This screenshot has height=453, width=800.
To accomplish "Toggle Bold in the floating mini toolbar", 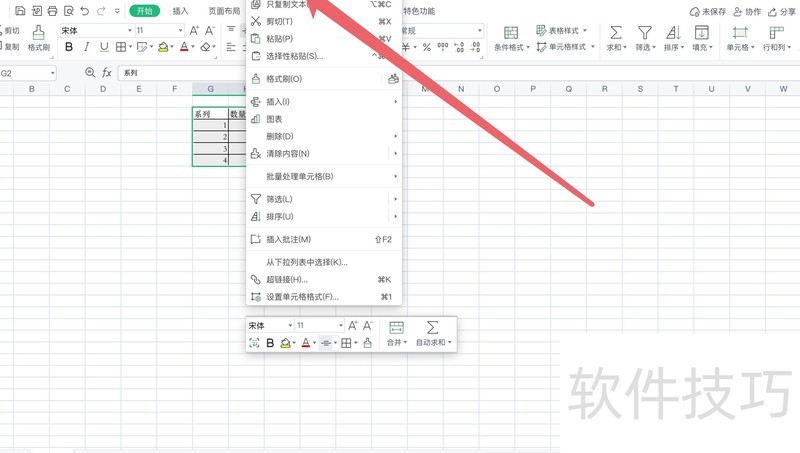I will [270, 343].
